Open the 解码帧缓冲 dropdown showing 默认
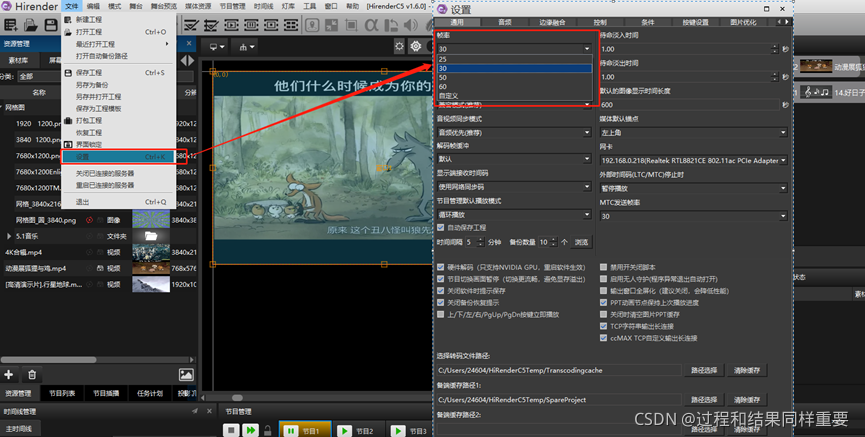The image size is (865, 437). (514, 159)
